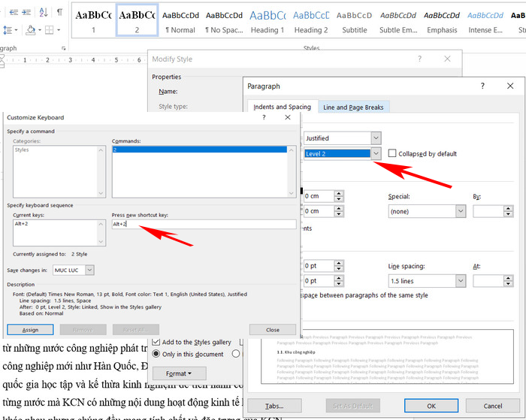
Task: Click the Shading paint bucket icon
Action: pos(30,30)
